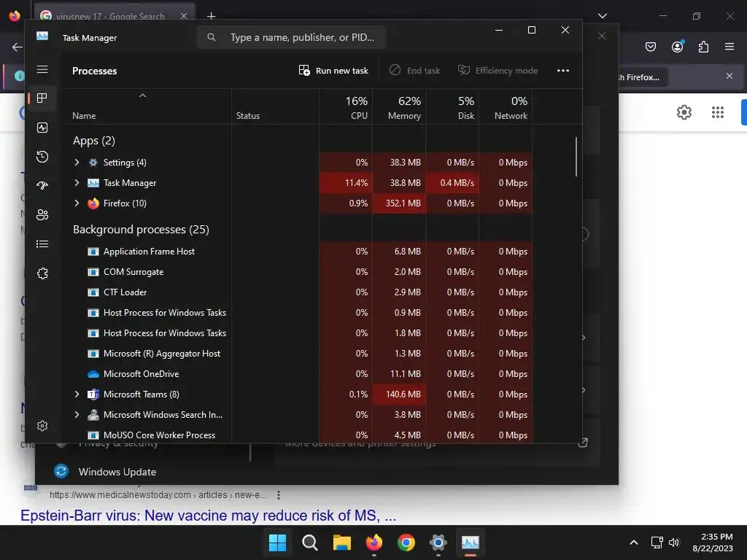This screenshot has height=560, width=747.
Task: Open the Details page icon in sidebar
Action: pos(42,244)
